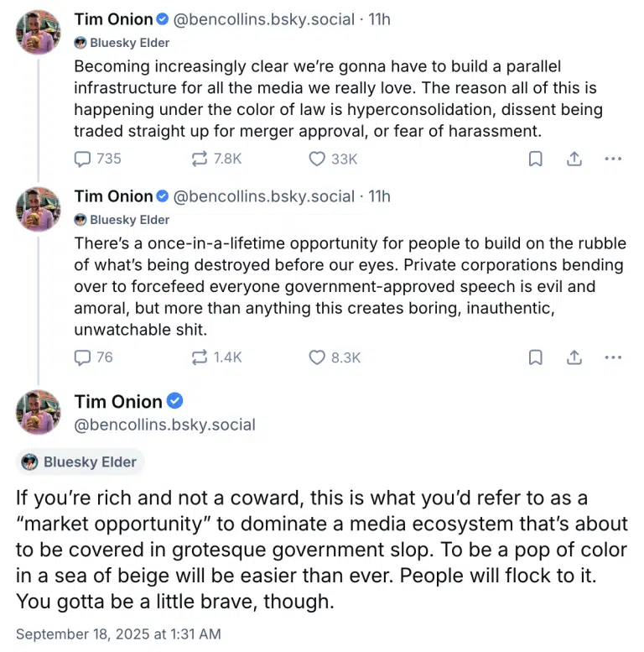This screenshot has width=644, height=652.
Task: Open the September 18, 2025 timestamp
Action: pos(118,634)
